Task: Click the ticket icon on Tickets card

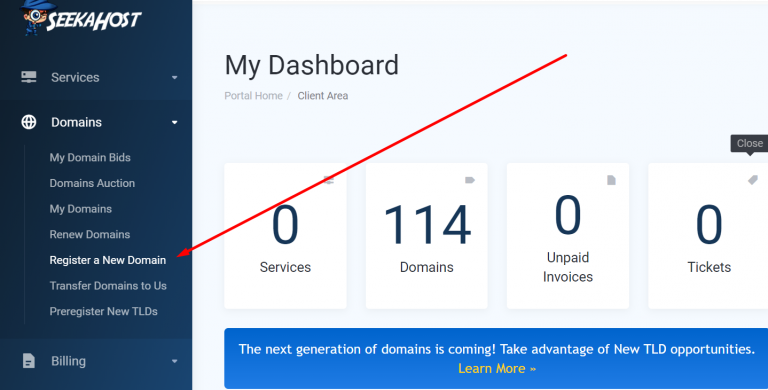Action: [753, 180]
